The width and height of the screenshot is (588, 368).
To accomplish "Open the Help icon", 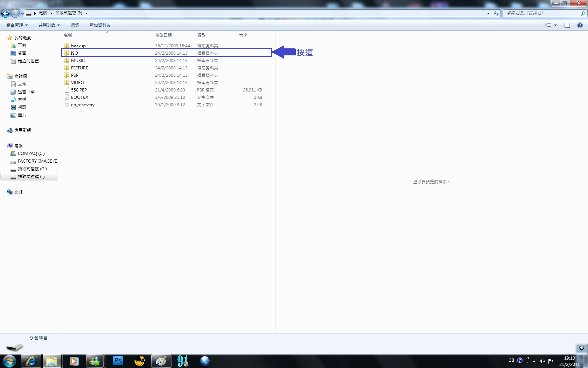I will click(580, 25).
